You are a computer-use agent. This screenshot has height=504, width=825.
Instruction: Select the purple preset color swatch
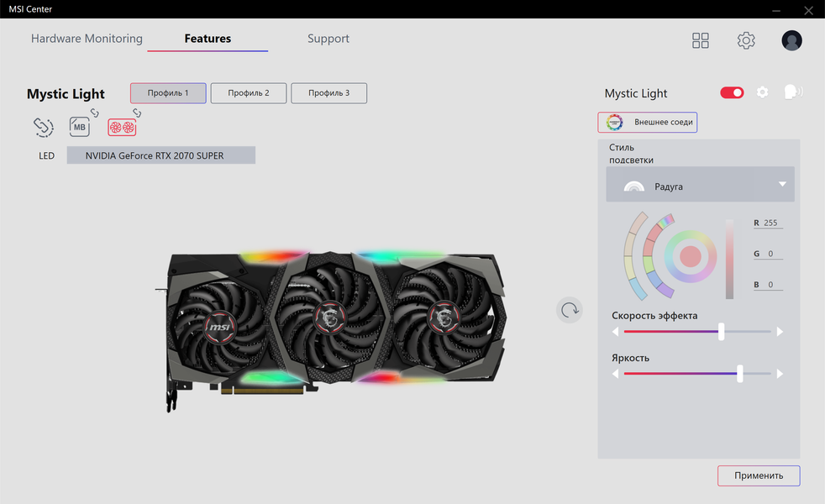[x=665, y=291]
